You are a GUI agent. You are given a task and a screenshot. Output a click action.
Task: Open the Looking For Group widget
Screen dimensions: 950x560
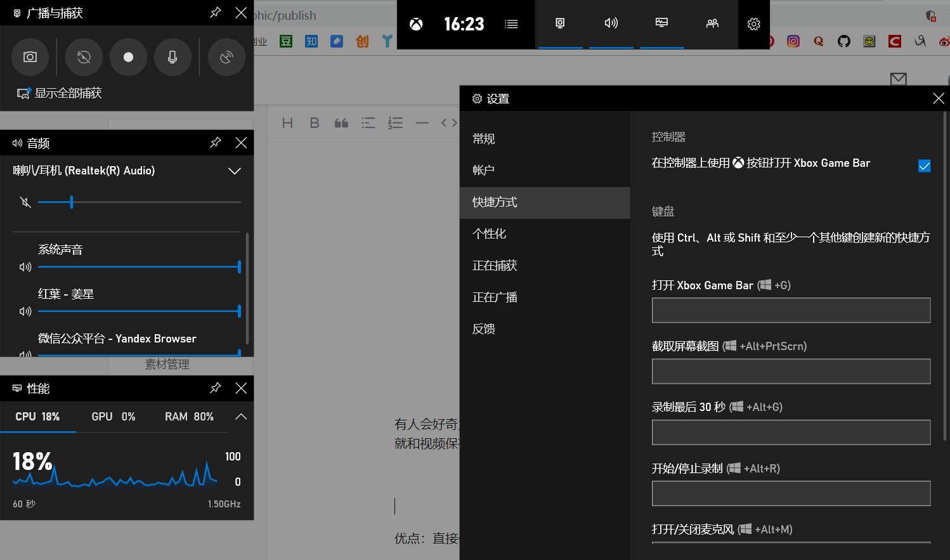pyautogui.click(x=712, y=24)
